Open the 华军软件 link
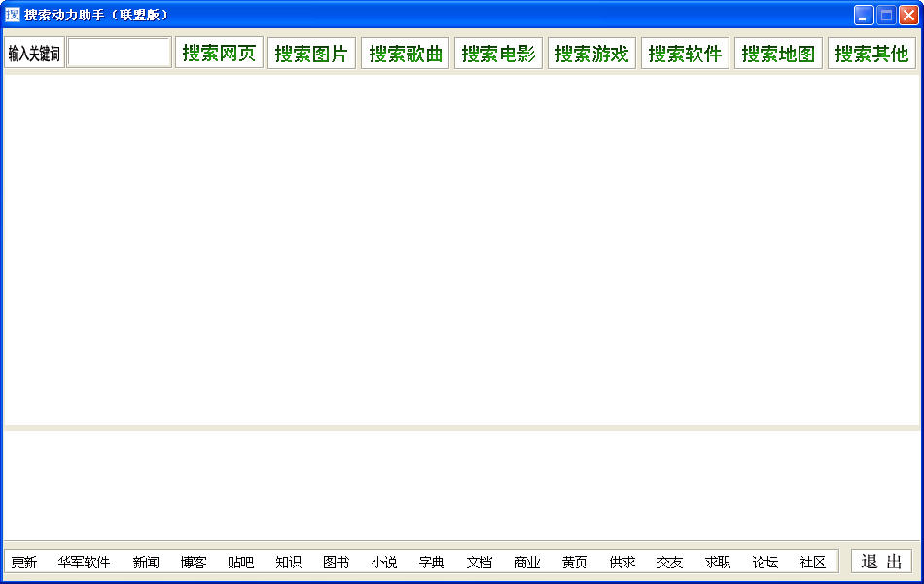 pos(84,563)
